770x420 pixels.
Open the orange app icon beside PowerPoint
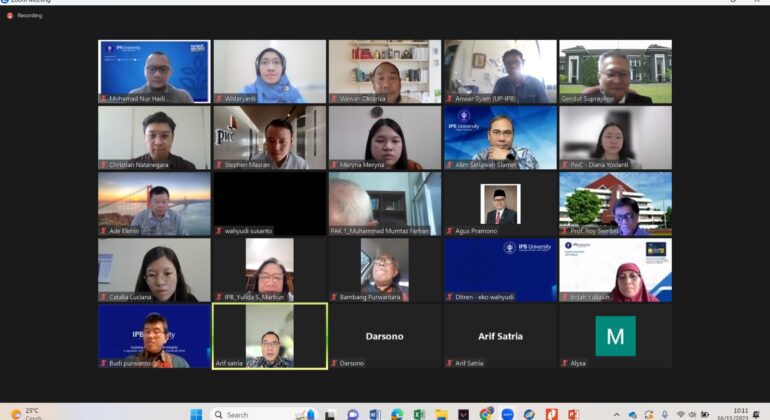(551, 415)
